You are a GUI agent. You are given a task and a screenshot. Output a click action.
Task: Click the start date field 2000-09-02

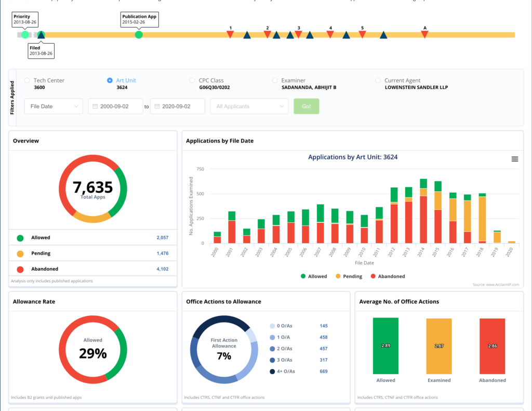coord(116,106)
